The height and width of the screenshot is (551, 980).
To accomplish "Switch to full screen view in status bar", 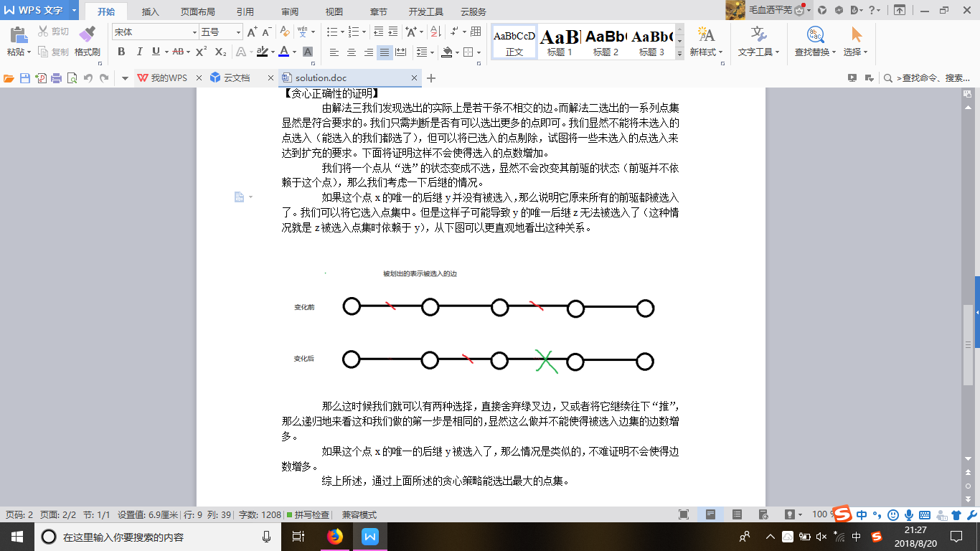I will point(684,514).
